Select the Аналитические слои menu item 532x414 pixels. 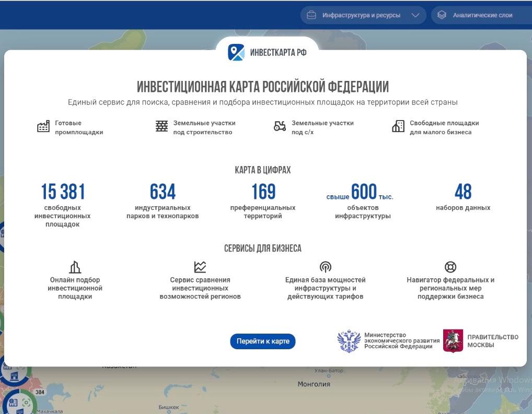pyautogui.click(x=481, y=15)
